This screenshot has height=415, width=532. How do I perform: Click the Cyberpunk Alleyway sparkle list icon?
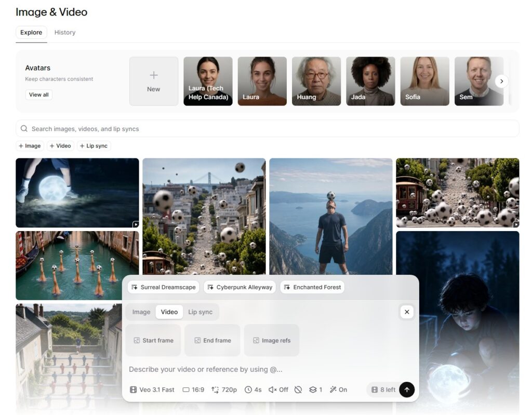click(210, 287)
